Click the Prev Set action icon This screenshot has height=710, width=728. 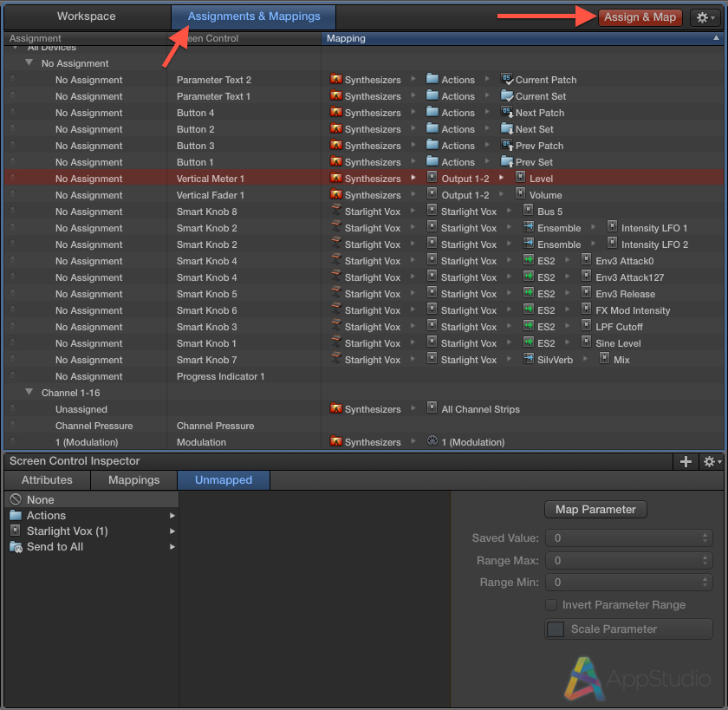(507, 161)
